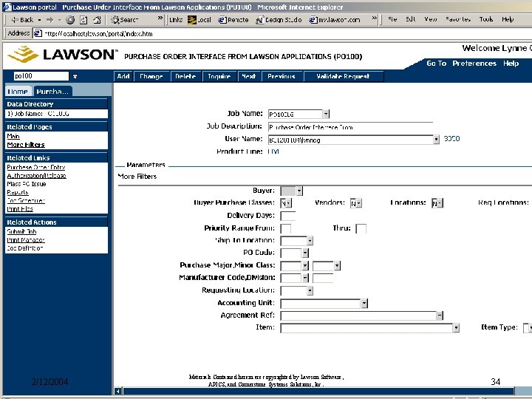Image resolution: width=532 pixels, height=399 pixels.
Task: Open the my.lawson.com link shortcut
Action: (335, 20)
